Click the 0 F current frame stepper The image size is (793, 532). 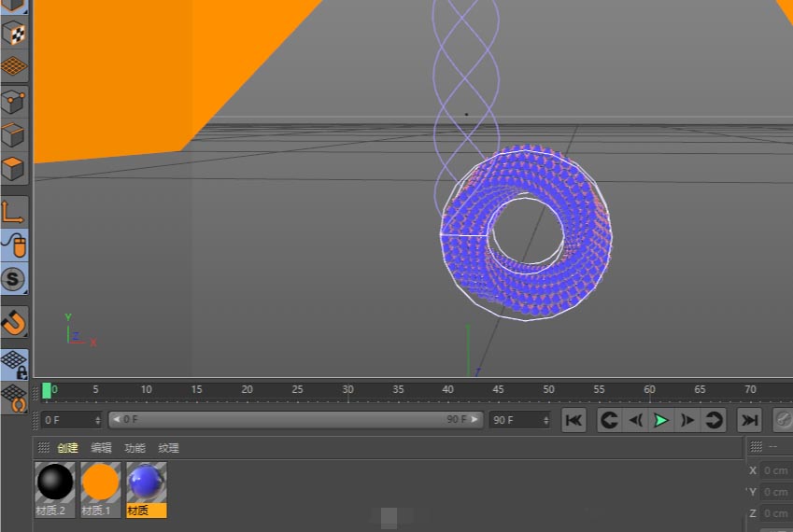(97, 420)
